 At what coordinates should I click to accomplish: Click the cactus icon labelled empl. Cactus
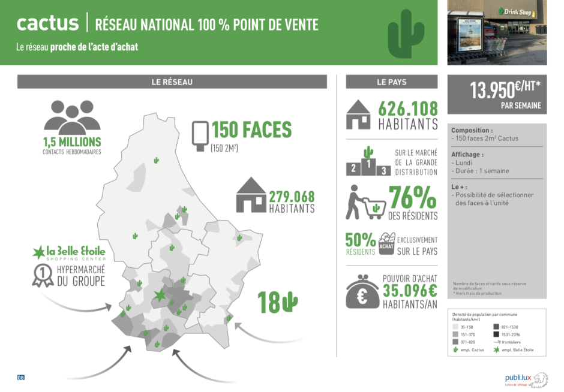[x=455, y=349]
